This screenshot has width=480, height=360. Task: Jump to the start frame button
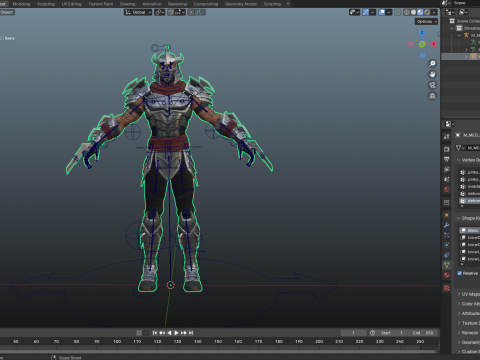tap(155, 333)
